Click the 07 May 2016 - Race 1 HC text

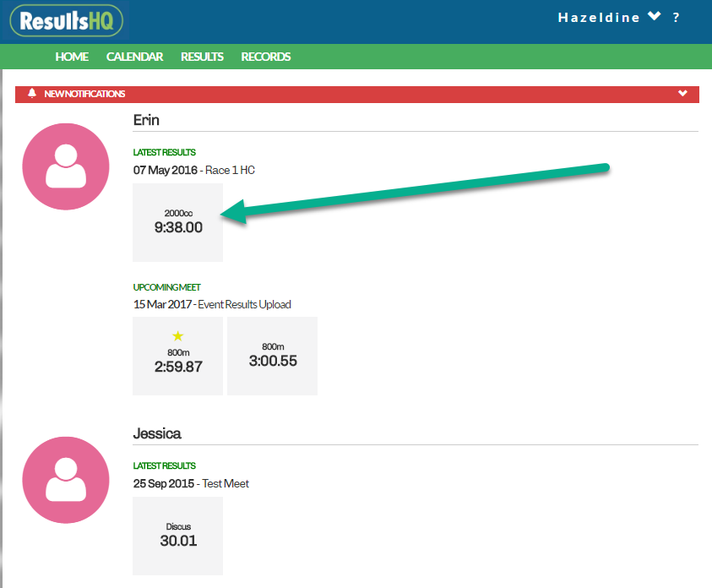[194, 171]
